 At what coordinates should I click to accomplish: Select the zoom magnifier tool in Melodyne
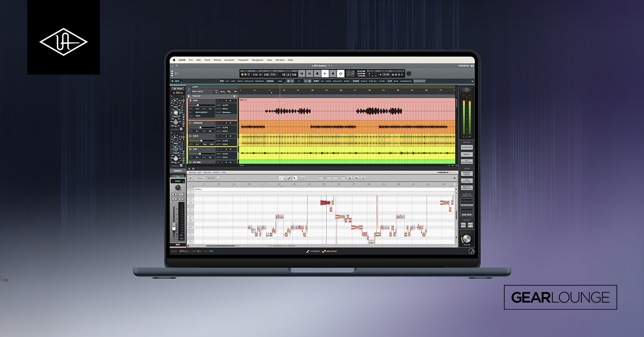(x=303, y=178)
